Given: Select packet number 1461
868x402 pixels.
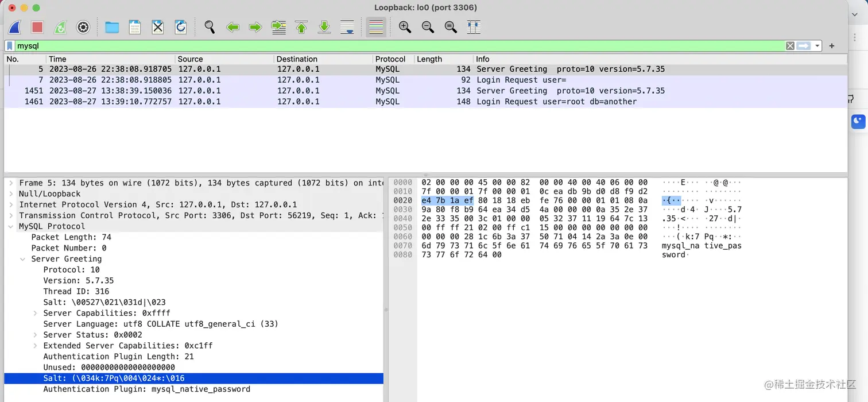Looking at the screenshot, I should point(230,102).
